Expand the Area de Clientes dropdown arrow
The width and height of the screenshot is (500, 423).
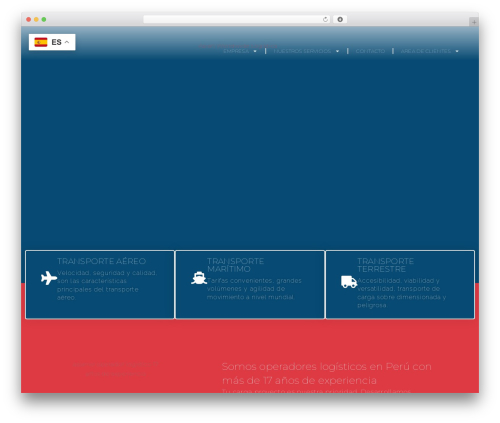[x=457, y=51]
